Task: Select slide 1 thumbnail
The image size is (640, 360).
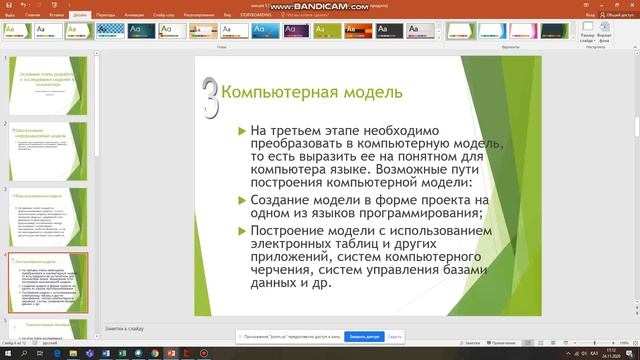Action: (x=48, y=86)
